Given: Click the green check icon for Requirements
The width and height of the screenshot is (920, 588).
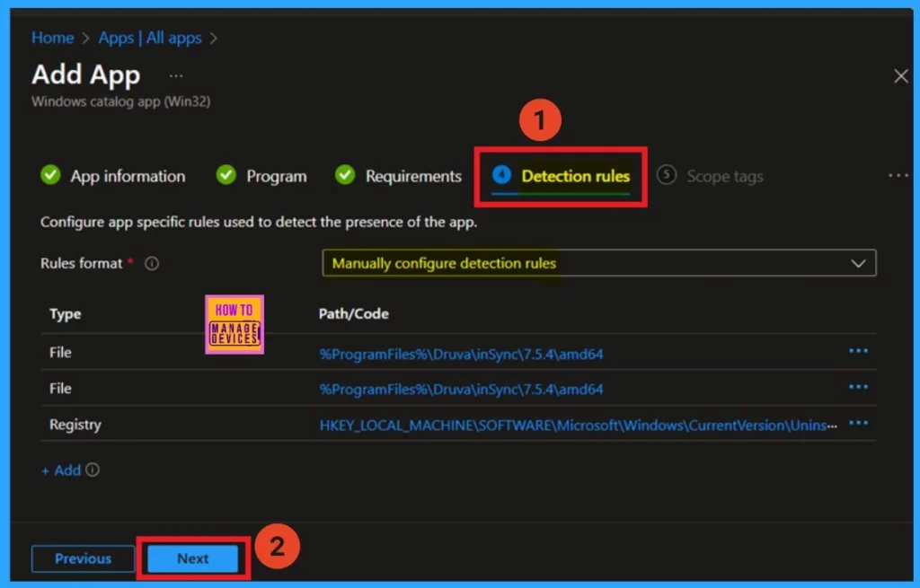Looking at the screenshot, I should click(345, 175).
